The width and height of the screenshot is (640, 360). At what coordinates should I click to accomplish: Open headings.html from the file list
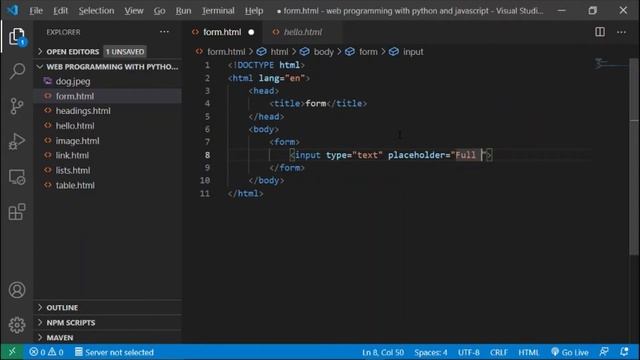tap(83, 111)
